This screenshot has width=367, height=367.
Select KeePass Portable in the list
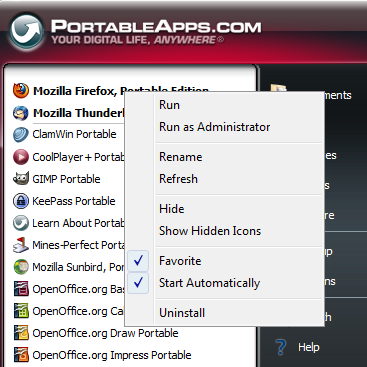point(73,201)
